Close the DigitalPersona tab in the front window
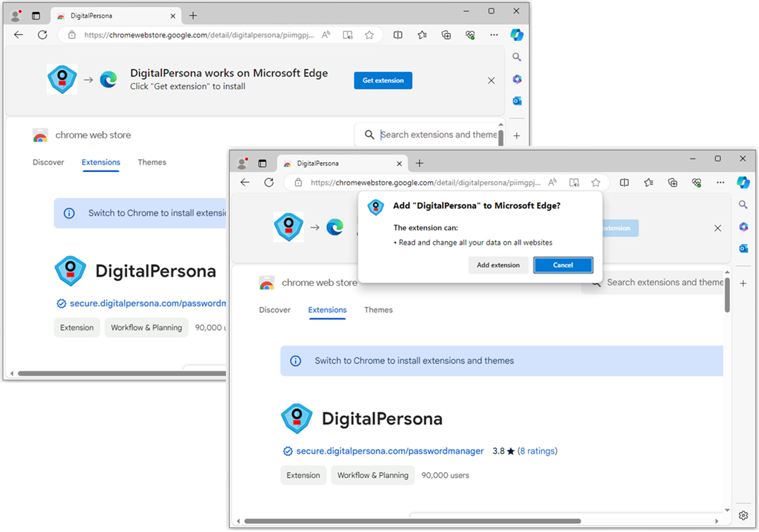 point(400,163)
